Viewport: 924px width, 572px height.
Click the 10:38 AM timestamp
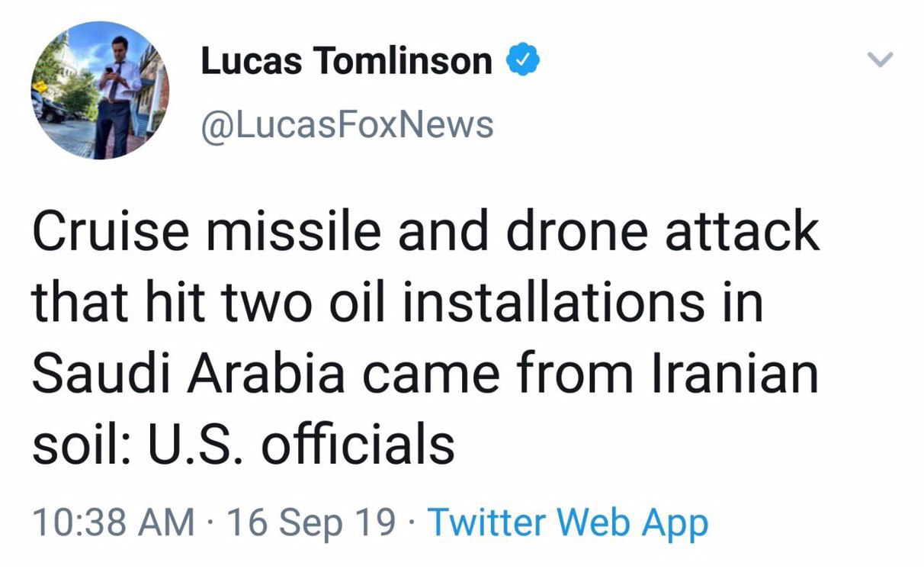point(113,523)
